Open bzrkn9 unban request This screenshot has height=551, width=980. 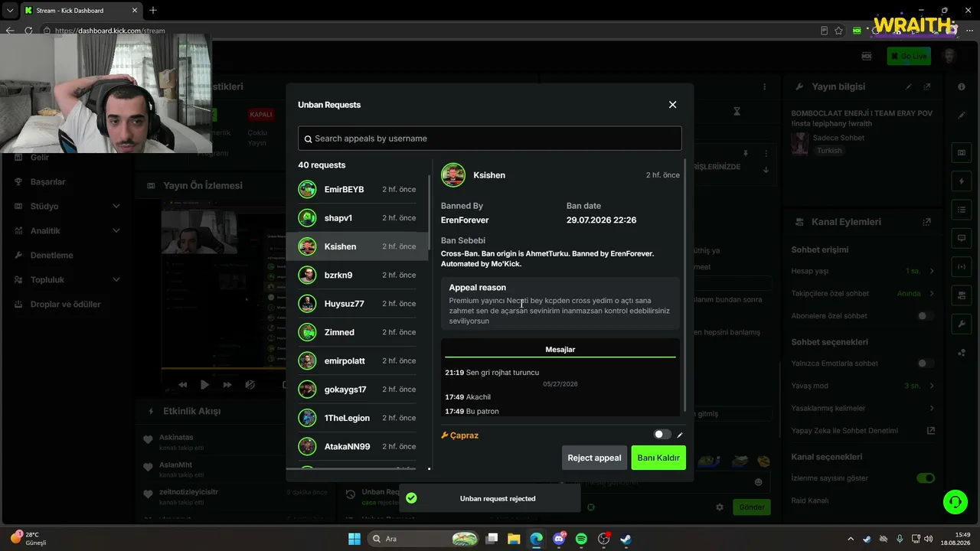click(x=358, y=275)
